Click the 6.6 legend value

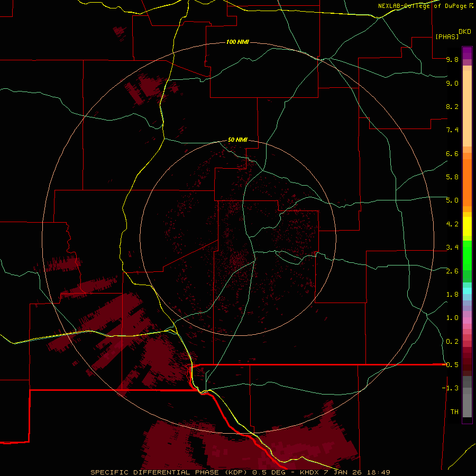coord(452,153)
